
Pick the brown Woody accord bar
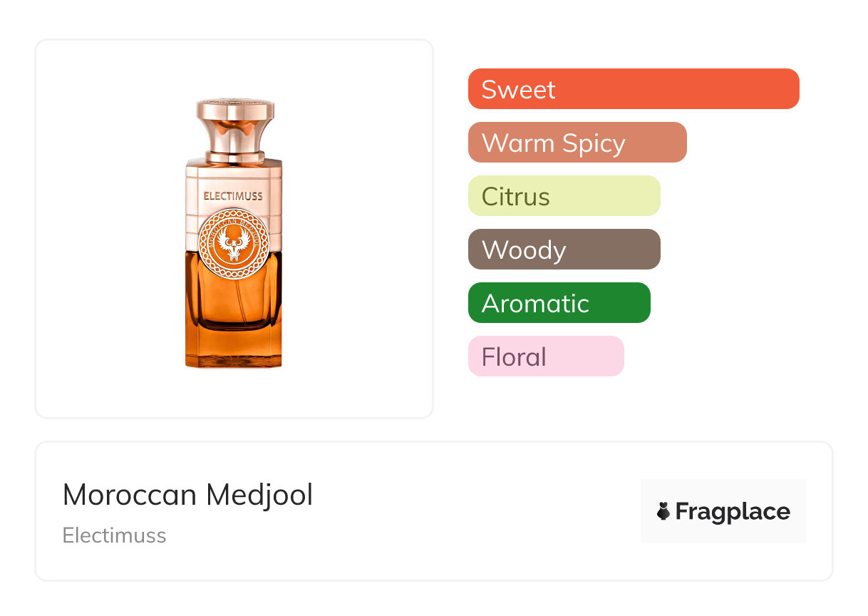[x=564, y=250]
